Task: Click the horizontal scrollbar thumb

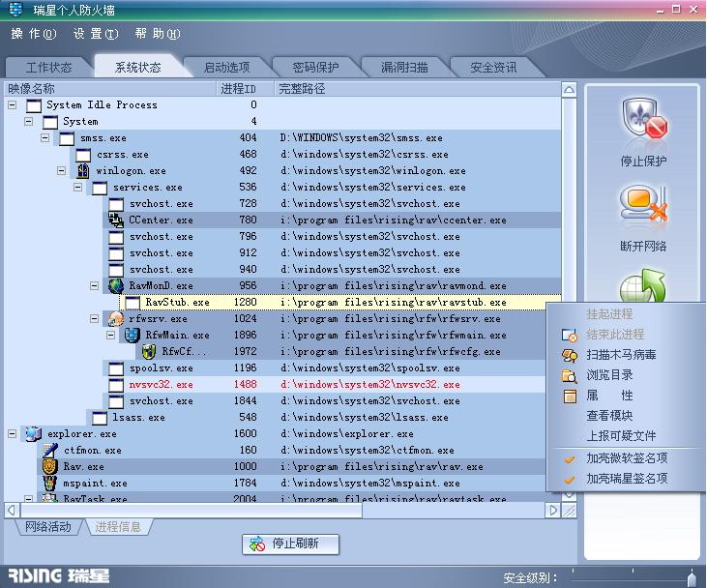Action: click(191, 511)
